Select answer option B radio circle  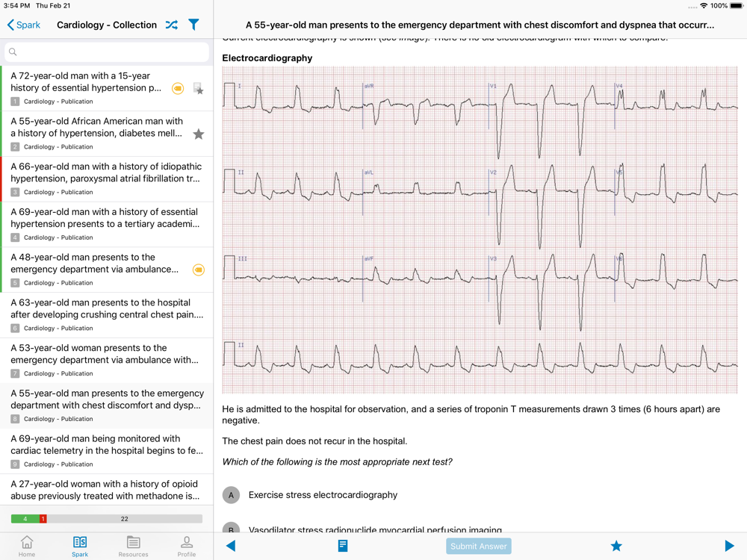232,529
